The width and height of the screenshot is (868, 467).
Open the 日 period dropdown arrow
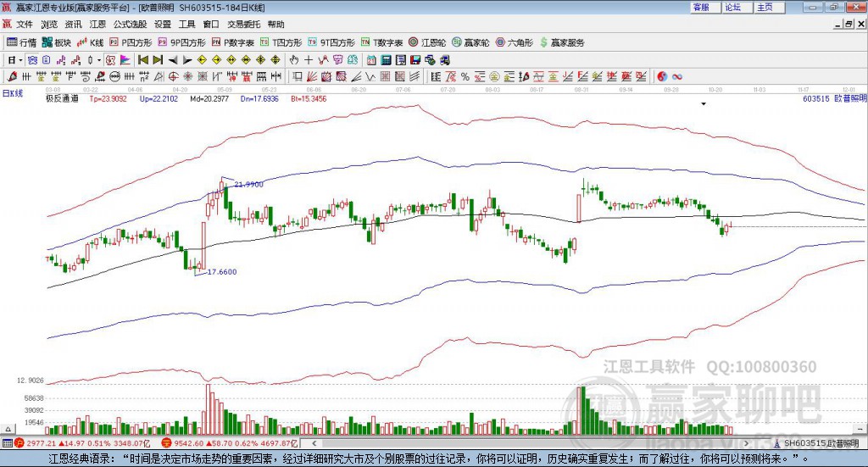pos(20,60)
